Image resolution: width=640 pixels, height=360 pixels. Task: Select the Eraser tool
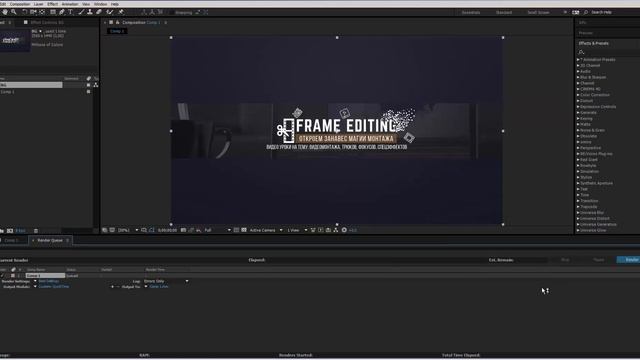click(99, 12)
